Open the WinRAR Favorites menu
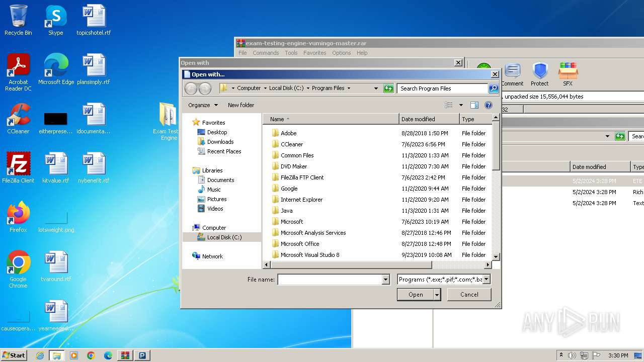The image size is (644, 362). (x=315, y=53)
